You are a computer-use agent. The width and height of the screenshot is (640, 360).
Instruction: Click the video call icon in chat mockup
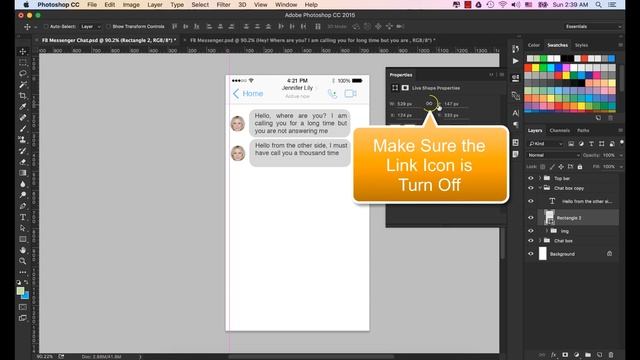[350, 93]
